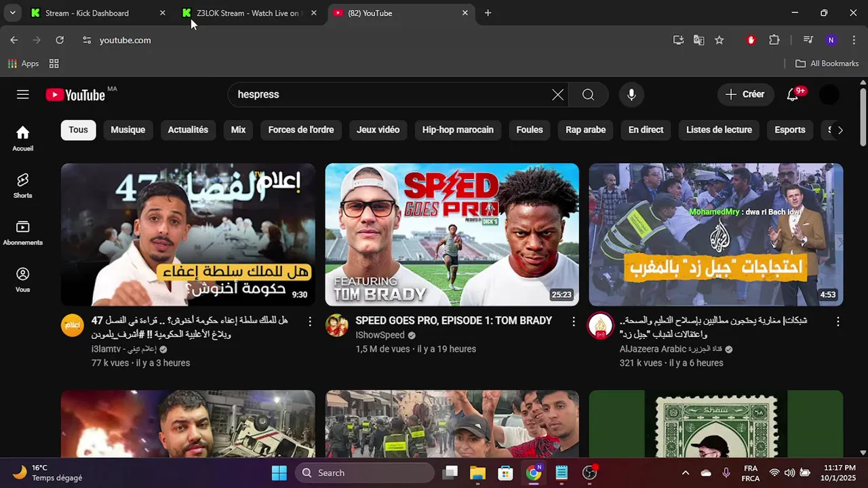Open Abonnements in sidebar
Viewport: 868px width, 488px height.
click(23, 232)
